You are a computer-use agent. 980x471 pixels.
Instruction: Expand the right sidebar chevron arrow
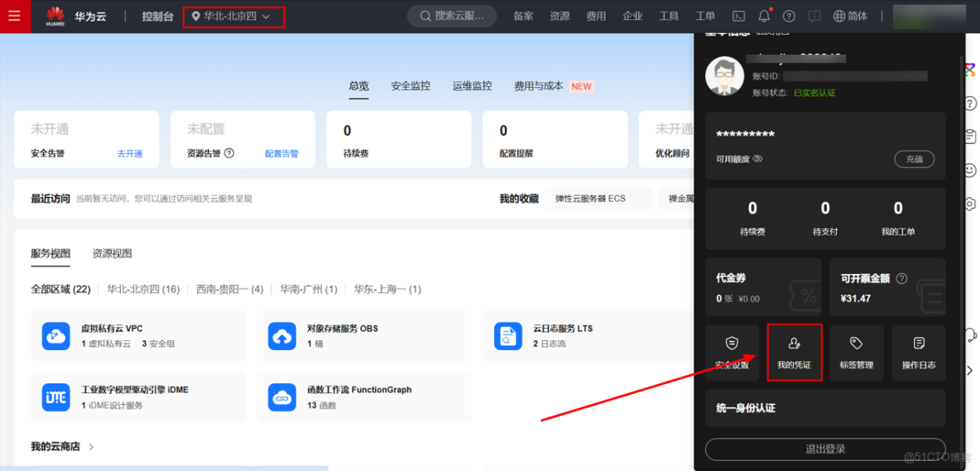(970, 371)
